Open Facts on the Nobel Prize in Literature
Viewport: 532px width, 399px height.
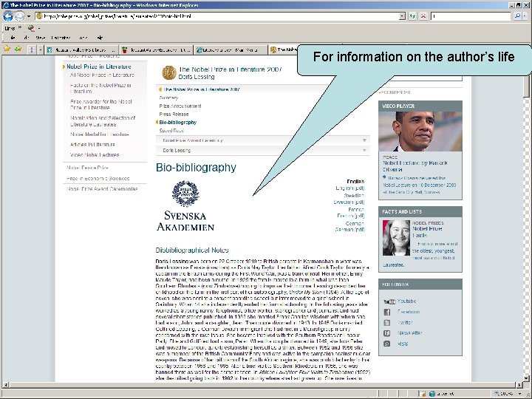(100, 88)
